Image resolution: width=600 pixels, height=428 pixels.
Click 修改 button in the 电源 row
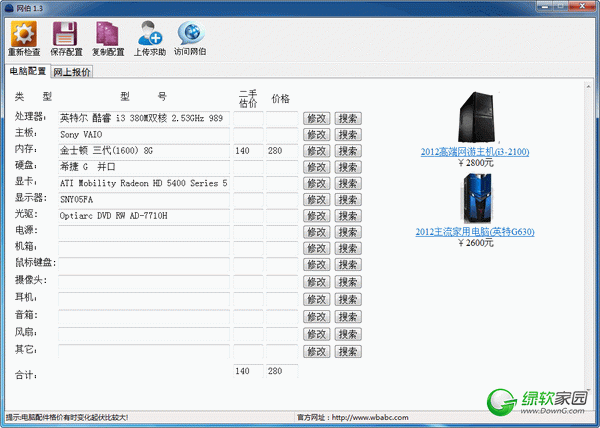(316, 232)
